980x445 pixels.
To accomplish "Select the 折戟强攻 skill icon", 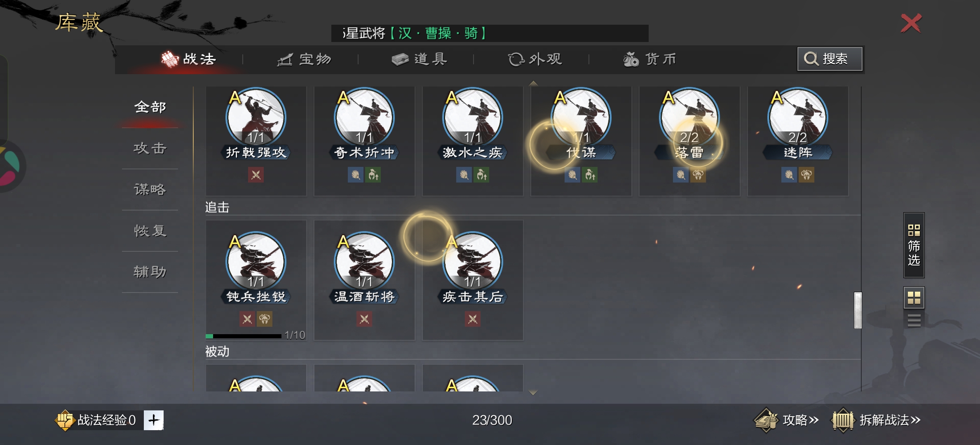I will [x=256, y=117].
